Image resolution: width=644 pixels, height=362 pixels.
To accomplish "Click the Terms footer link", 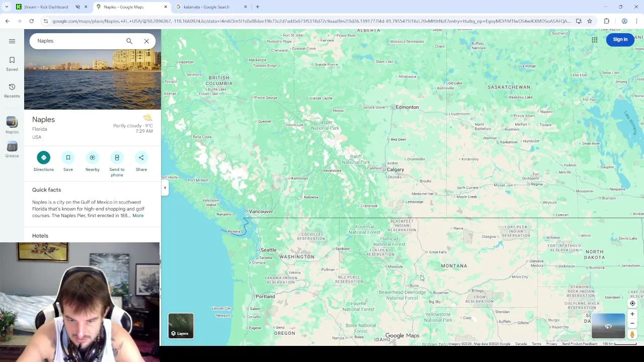I will tap(536, 344).
